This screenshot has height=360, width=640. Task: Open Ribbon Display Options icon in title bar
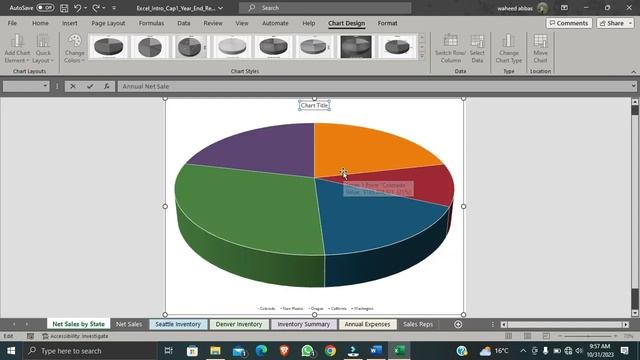[564, 8]
